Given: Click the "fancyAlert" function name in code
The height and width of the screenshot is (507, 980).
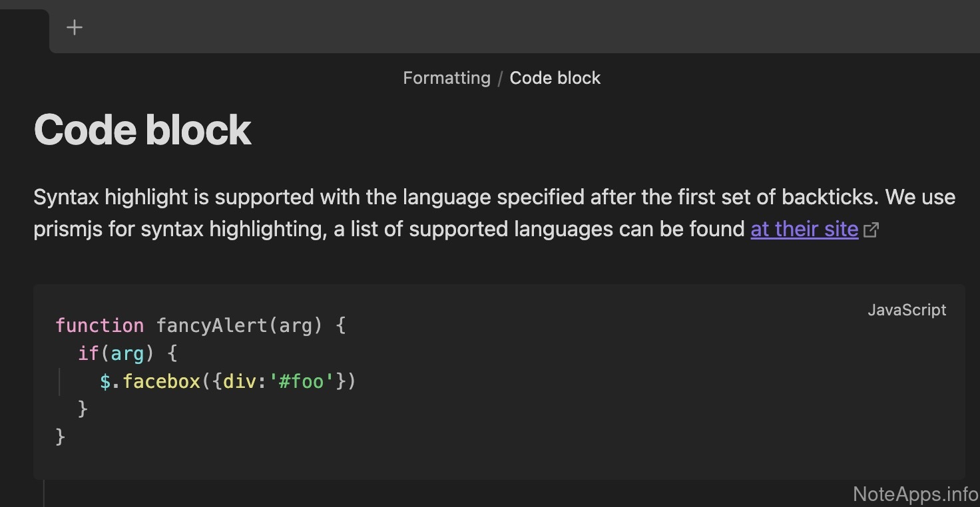Looking at the screenshot, I should (x=211, y=325).
